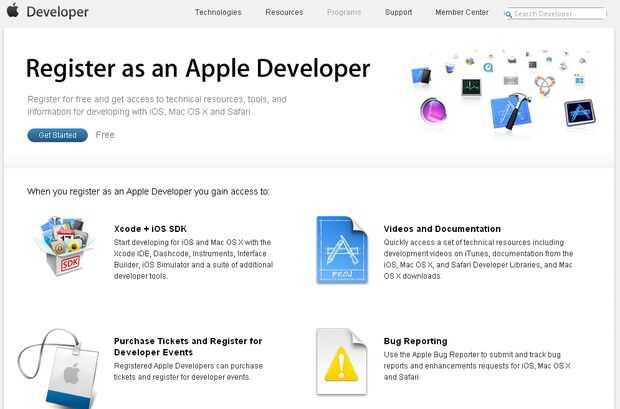620x409 pixels.
Task: Click the Xcode hammer icon in banner
Action: (x=511, y=111)
